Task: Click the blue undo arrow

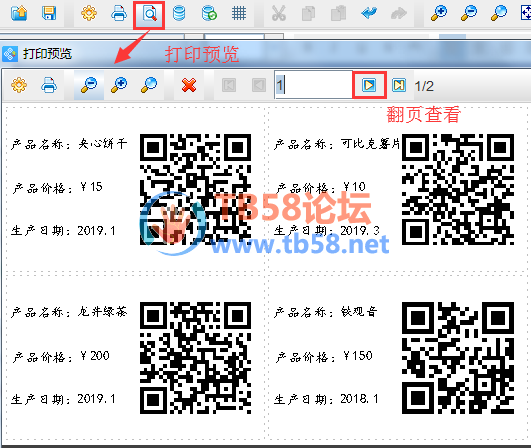Action: click(369, 14)
